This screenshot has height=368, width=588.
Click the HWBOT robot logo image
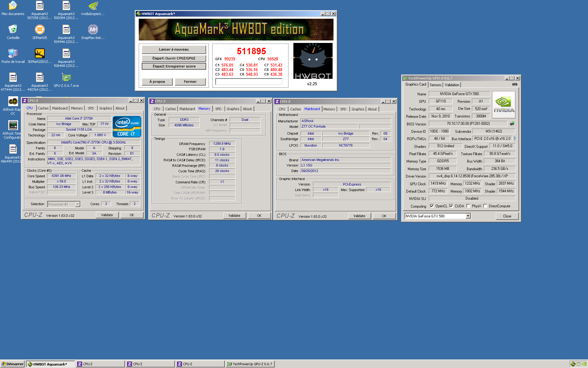[x=313, y=61]
